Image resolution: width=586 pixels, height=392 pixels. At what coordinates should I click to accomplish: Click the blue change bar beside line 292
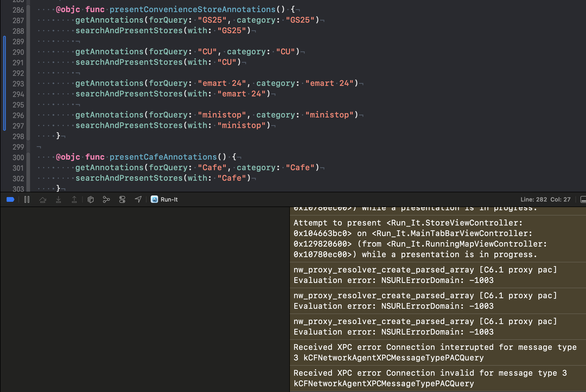coord(4,73)
